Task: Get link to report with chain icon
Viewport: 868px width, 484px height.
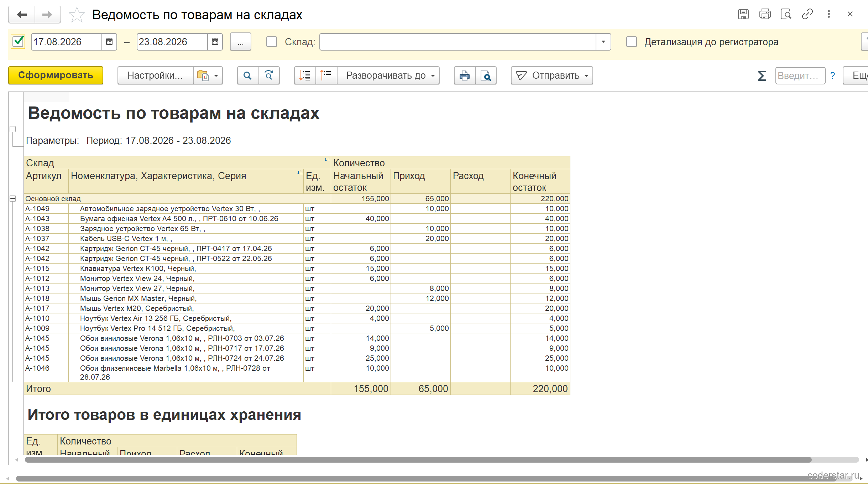Action: tap(807, 14)
